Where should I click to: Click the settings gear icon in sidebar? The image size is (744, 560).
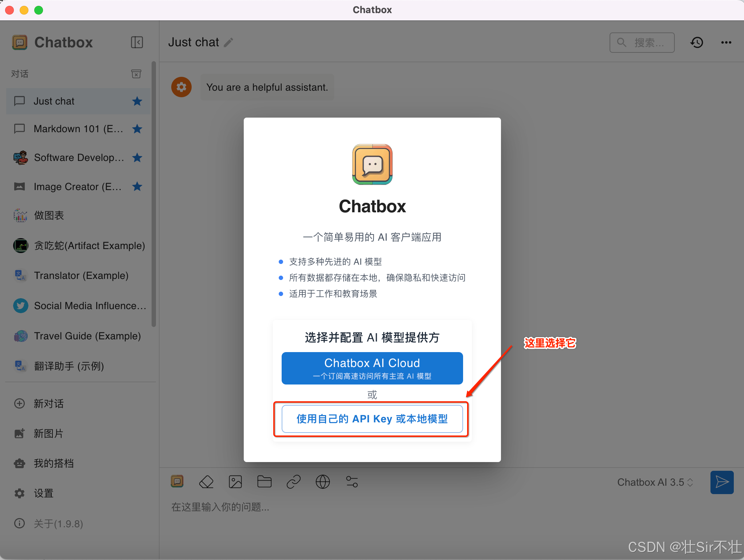click(19, 493)
